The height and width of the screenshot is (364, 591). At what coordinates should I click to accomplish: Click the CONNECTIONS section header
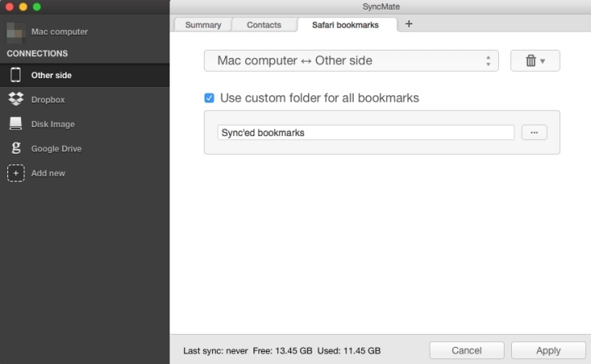[x=37, y=54]
